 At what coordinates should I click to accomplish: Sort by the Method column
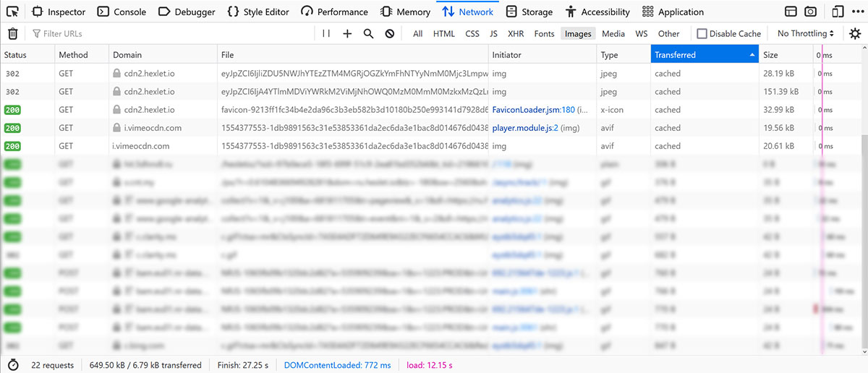[x=82, y=55]
